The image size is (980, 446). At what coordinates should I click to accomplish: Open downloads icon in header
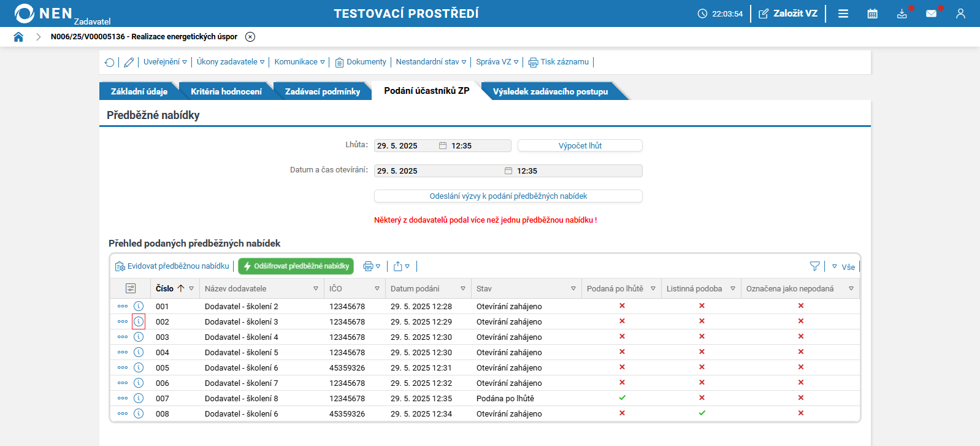point(902,13)
